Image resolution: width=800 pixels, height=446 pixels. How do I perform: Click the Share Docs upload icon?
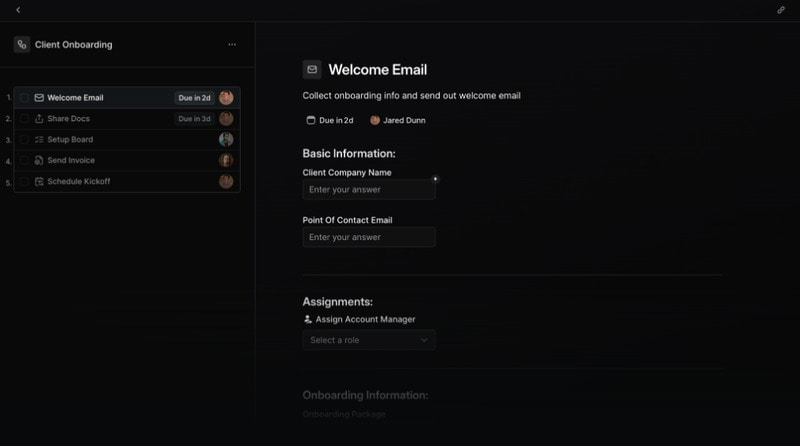click(39, 119)
